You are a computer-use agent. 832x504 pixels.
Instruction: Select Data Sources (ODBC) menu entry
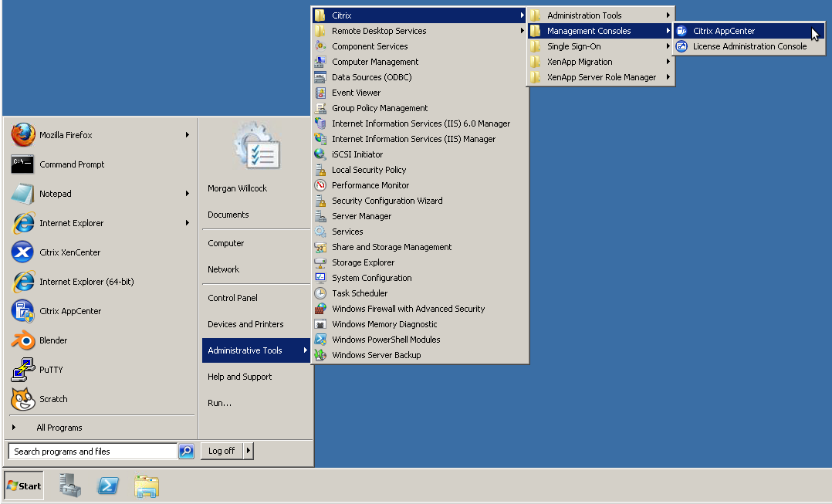[420, 77]
